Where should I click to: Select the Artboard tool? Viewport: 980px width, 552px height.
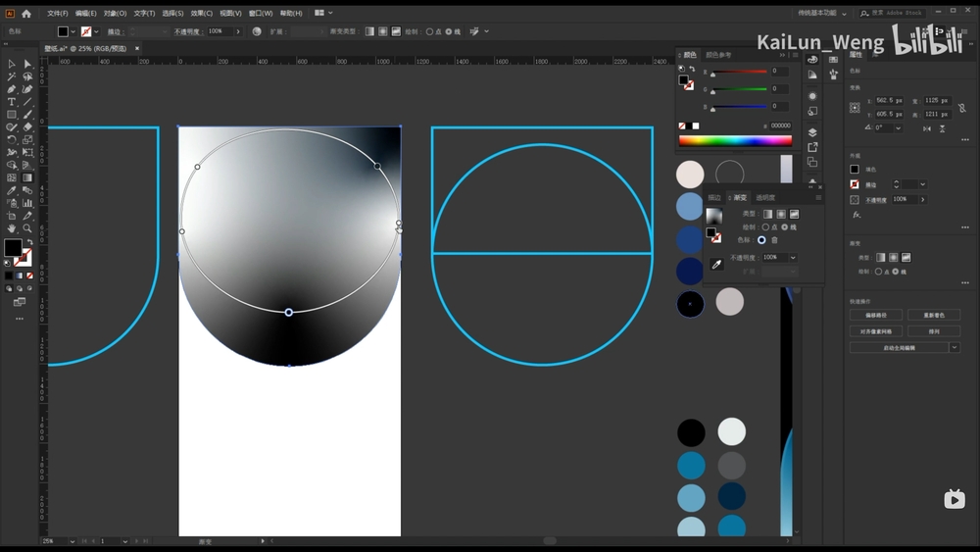(11, 216)
